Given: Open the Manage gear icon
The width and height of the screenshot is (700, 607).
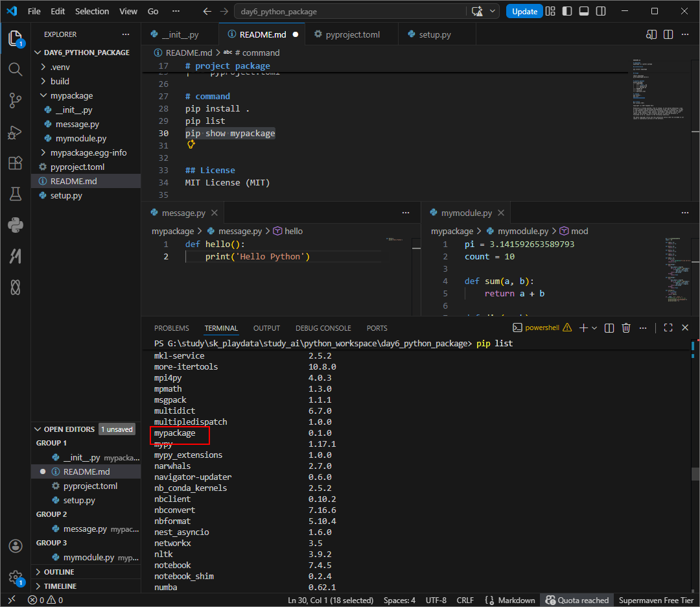Looking at the screenshot, I should click(x=15, y=577).
